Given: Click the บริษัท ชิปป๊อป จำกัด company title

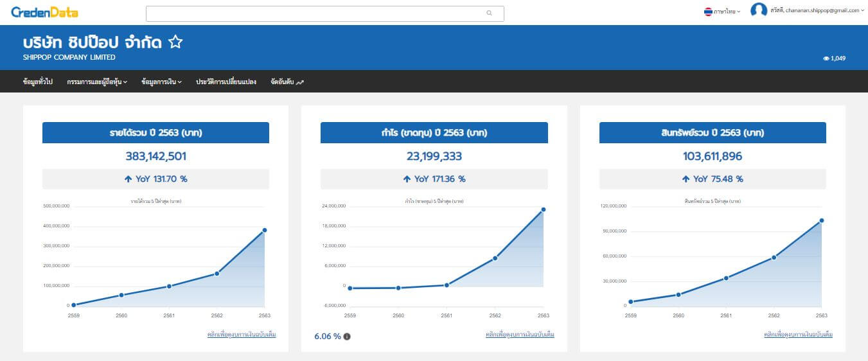Looking at the screenshot, I should click(x=93, y=42).
